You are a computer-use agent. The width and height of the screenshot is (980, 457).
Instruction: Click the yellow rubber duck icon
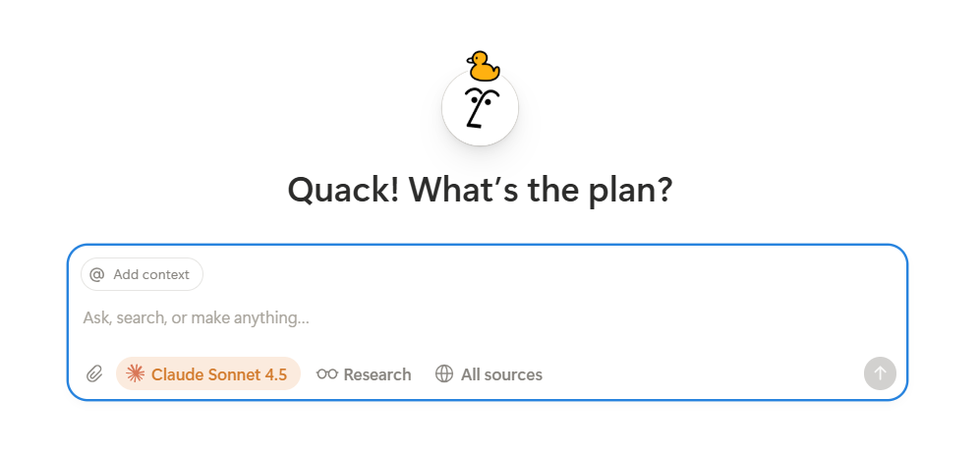(483, 67)
